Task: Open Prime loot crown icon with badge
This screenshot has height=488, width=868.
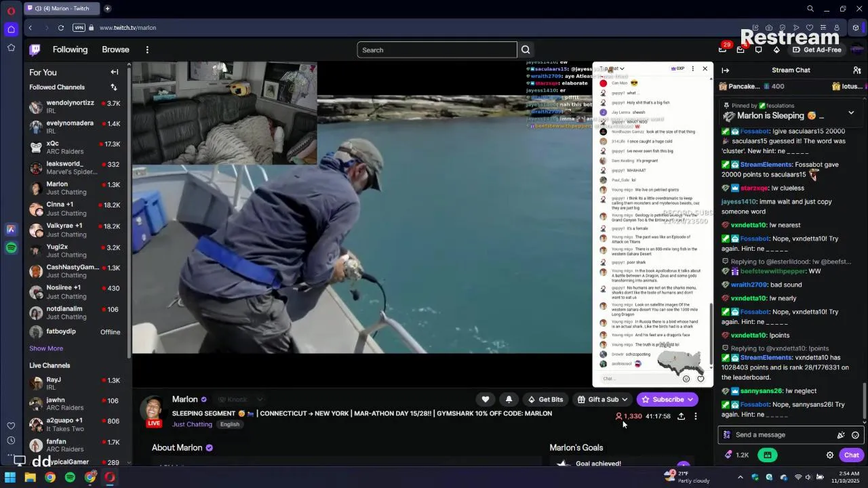Action: (741, 49)
